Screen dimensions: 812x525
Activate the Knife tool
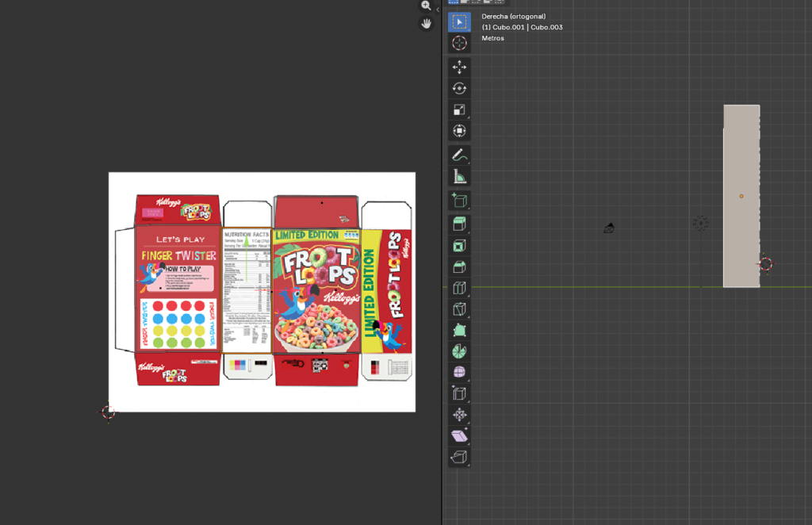[459, 309]
